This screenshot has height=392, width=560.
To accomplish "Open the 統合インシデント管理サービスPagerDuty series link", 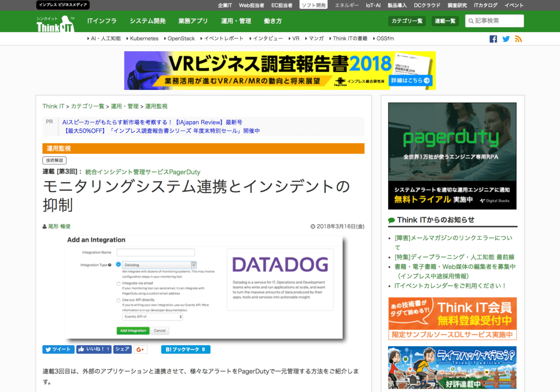I will (x=143, y=172).
